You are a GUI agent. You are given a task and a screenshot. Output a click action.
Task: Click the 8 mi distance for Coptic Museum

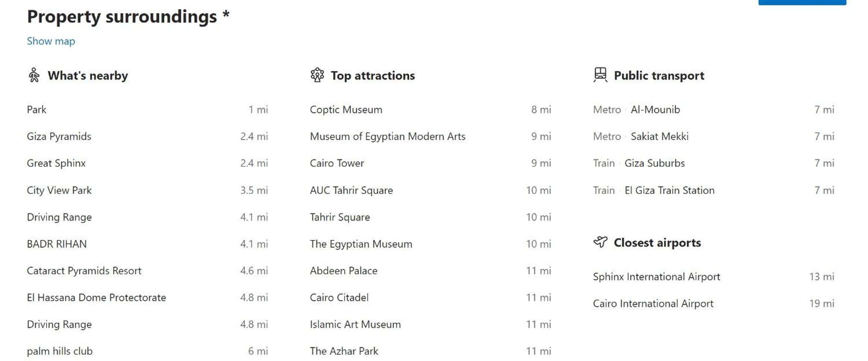(541, 110)
